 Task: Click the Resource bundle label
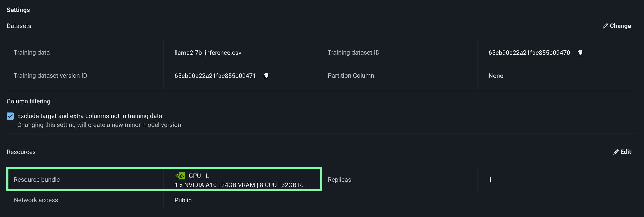[x=37, y=180]
